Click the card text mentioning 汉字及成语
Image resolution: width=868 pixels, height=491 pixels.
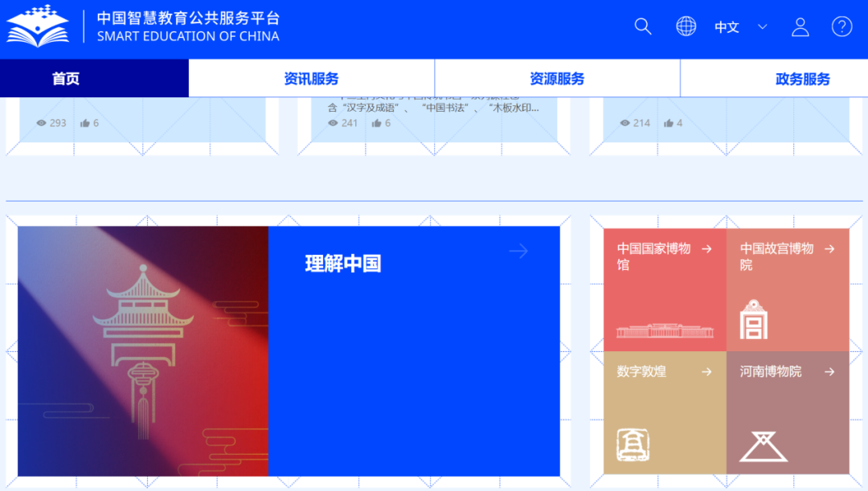coord(433,108)
